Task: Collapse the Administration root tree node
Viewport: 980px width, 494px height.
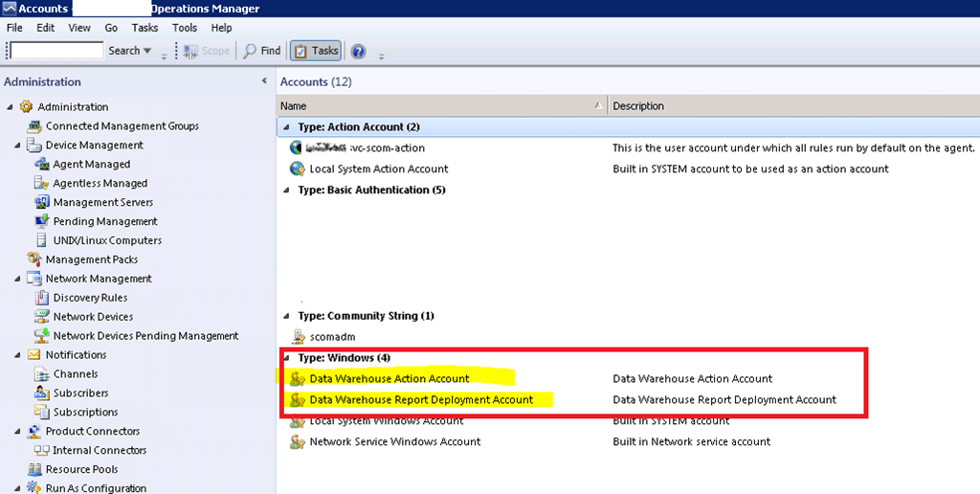Action: 10,107
